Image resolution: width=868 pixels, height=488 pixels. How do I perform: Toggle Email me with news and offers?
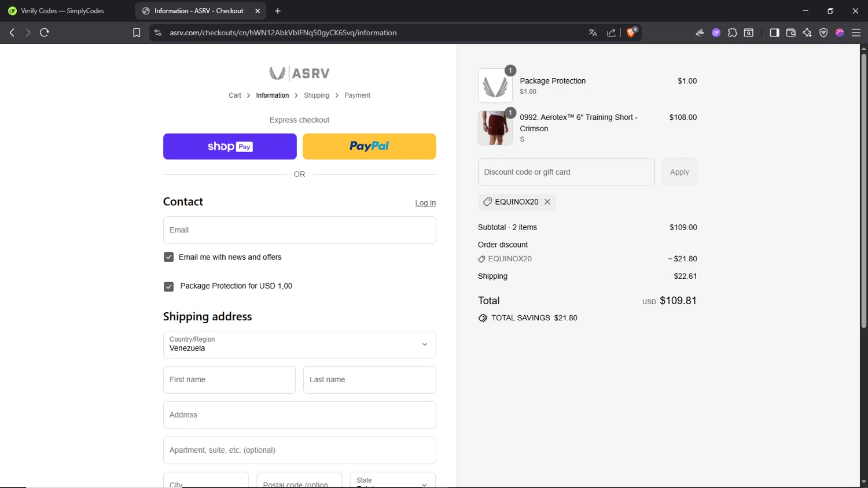(x=168, y=257)
